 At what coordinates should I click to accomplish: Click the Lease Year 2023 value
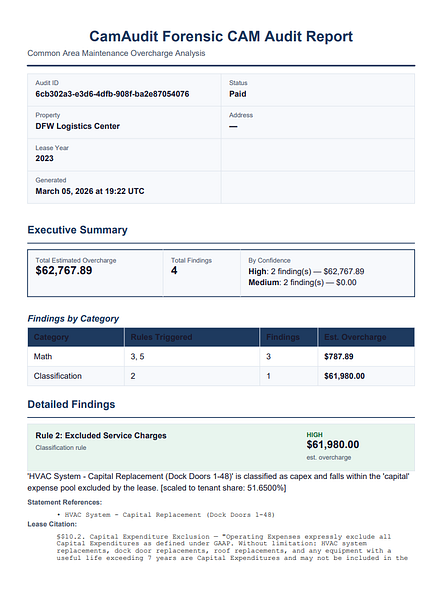coord(44,158)
